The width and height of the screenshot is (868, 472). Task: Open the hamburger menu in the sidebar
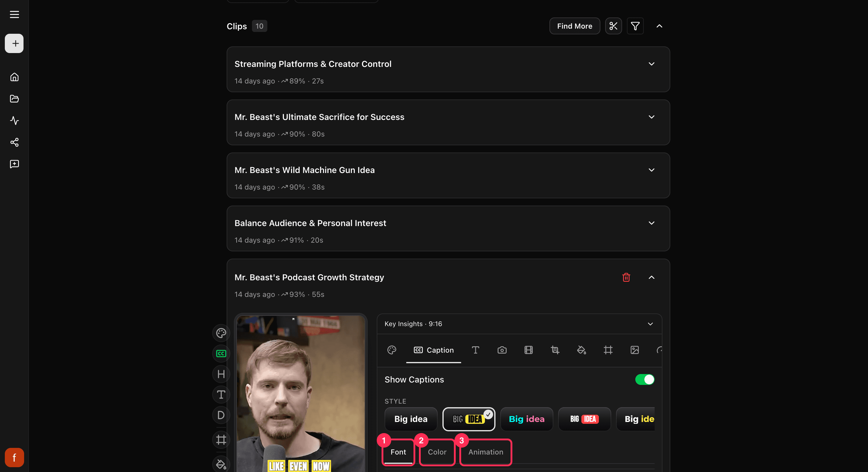pos(14,14)
